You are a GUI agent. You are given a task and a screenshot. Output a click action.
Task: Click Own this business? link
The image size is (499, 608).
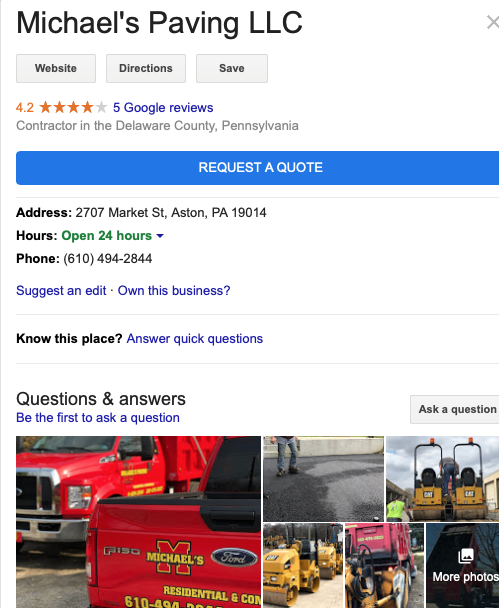[174, 290]
